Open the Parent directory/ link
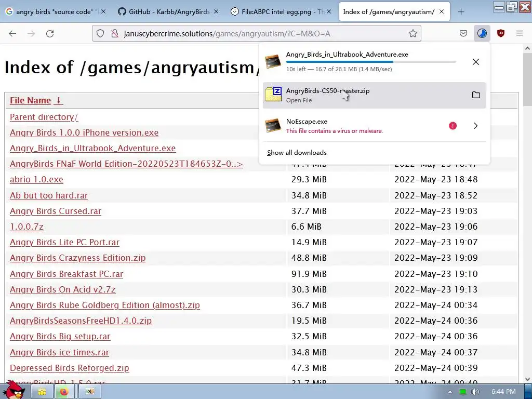Viewport: 532px width, 399px height. click(x=44, y=117)
